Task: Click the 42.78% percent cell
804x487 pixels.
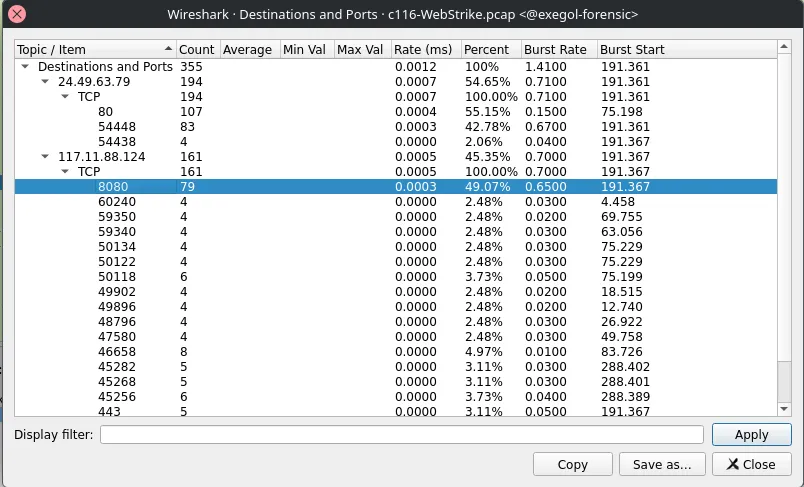Action: point(487,127)
